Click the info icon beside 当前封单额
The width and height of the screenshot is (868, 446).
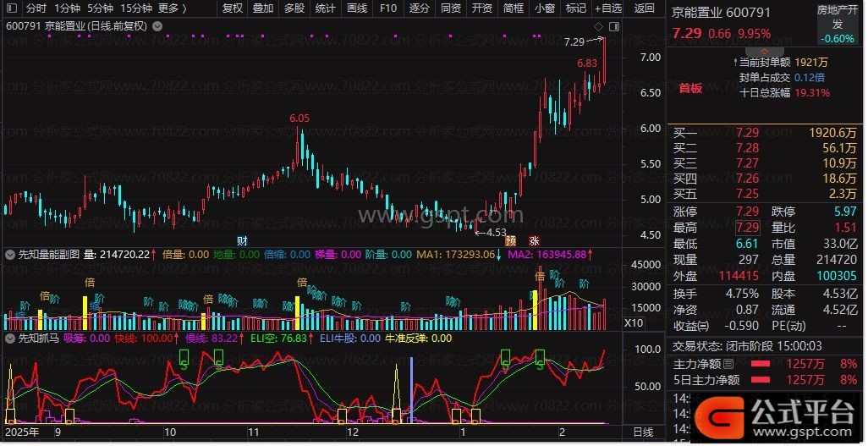pyautogui.click(x=734, y=62)
